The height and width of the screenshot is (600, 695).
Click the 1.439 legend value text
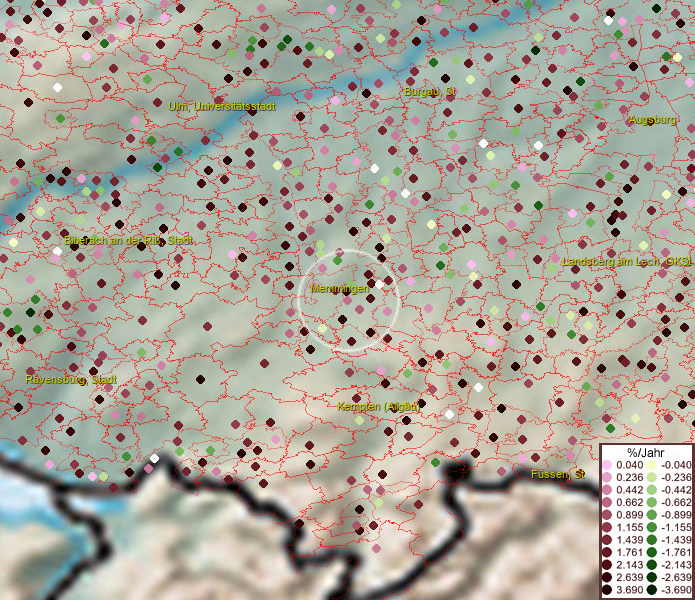click(x=628, y=541)
